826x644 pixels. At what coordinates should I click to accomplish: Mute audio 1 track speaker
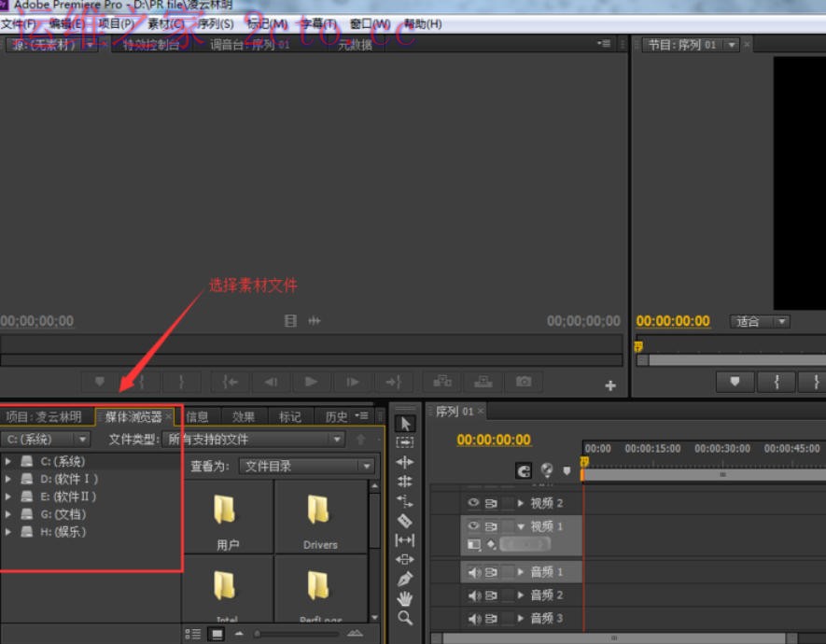473,572
